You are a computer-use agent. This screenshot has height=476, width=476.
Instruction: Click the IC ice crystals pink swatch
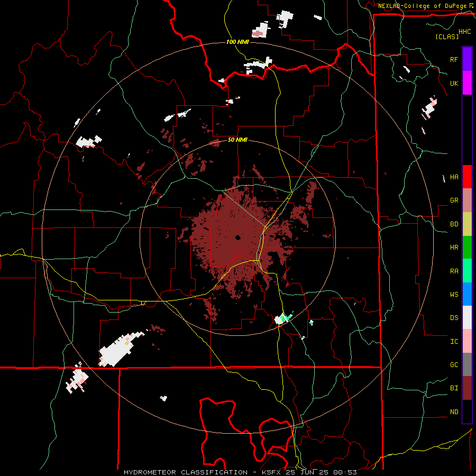(x=467, y=341)
